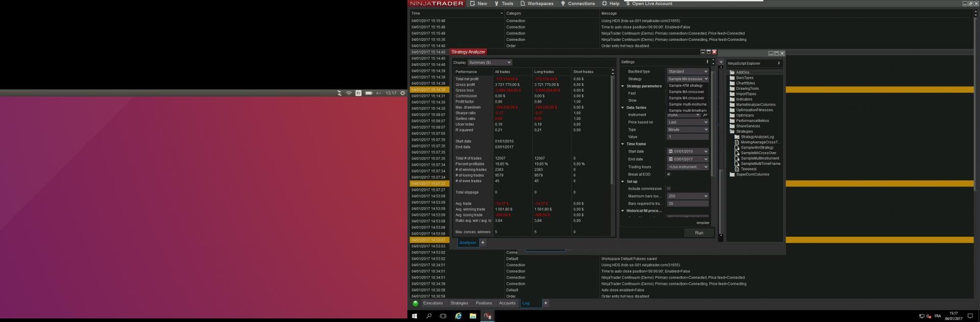Collapse the Set up section

click(623, 182)
